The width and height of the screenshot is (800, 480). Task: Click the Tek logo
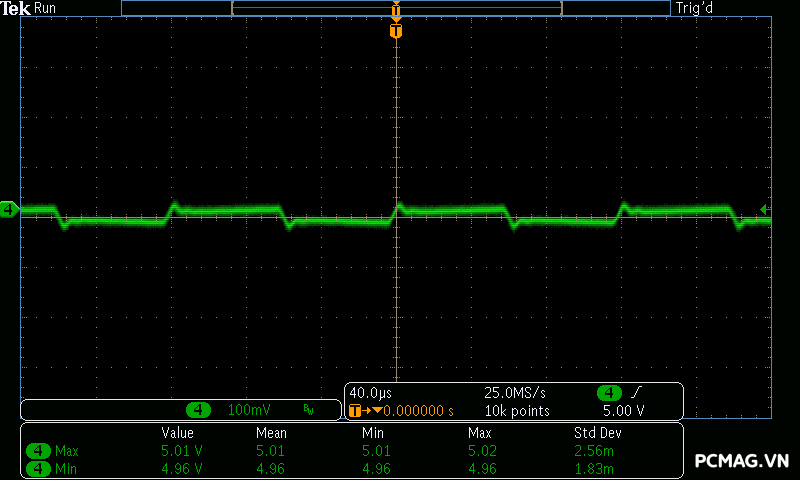[16, 8]
